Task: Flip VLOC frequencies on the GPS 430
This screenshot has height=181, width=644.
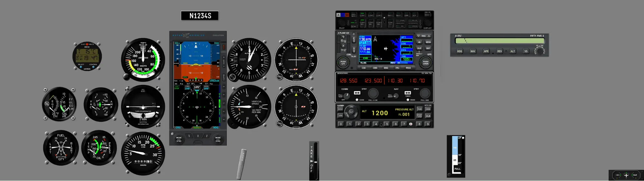Action: pyautogui.click(x=354, y=50)
